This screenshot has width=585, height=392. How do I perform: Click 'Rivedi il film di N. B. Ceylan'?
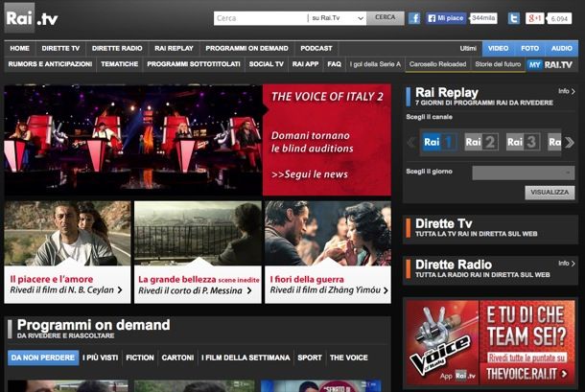point(66,289)
